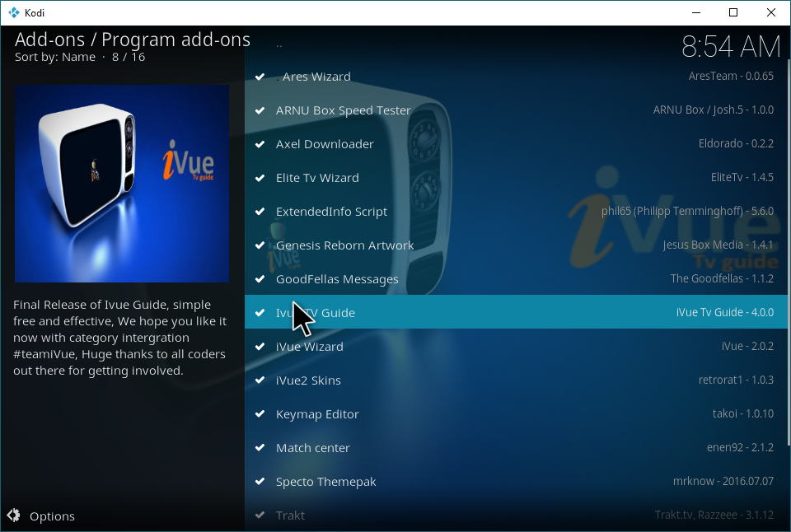
Task: Open Specto Themepak add-on
Action: (x=516, y=482)
